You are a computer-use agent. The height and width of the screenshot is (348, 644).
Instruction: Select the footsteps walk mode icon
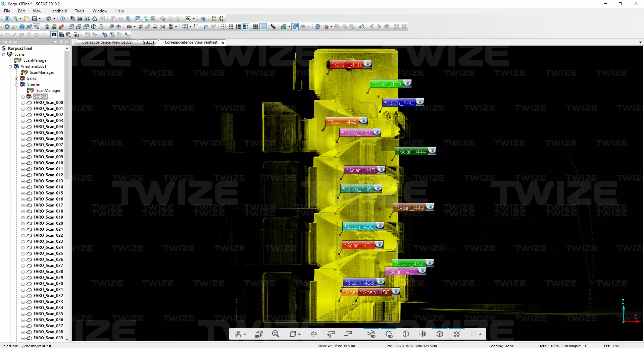coord(29,27)
